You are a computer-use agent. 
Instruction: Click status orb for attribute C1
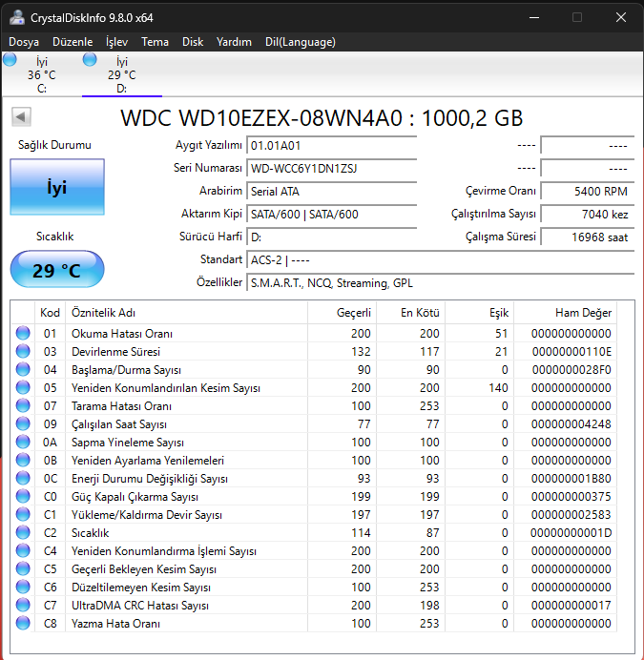(x=23, y=514)
